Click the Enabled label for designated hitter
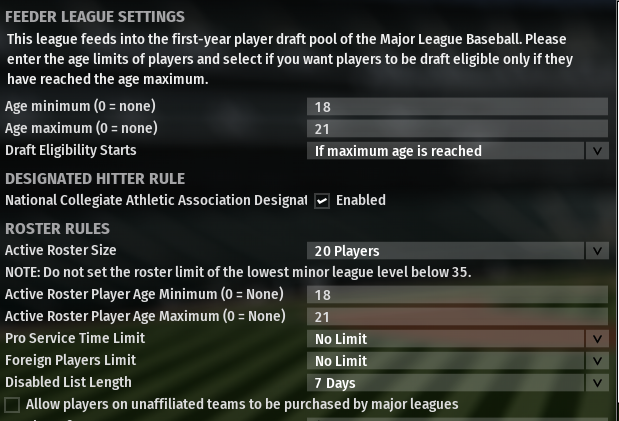 tap(360, 201)
